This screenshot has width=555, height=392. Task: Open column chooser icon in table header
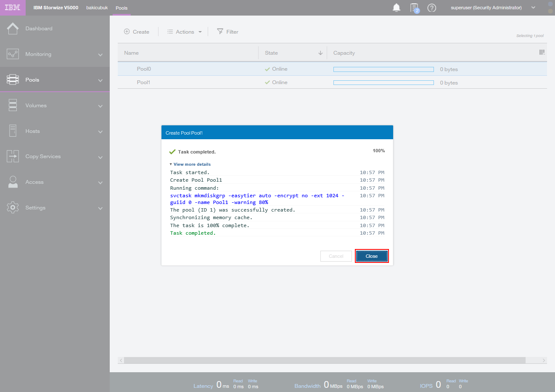542,53
